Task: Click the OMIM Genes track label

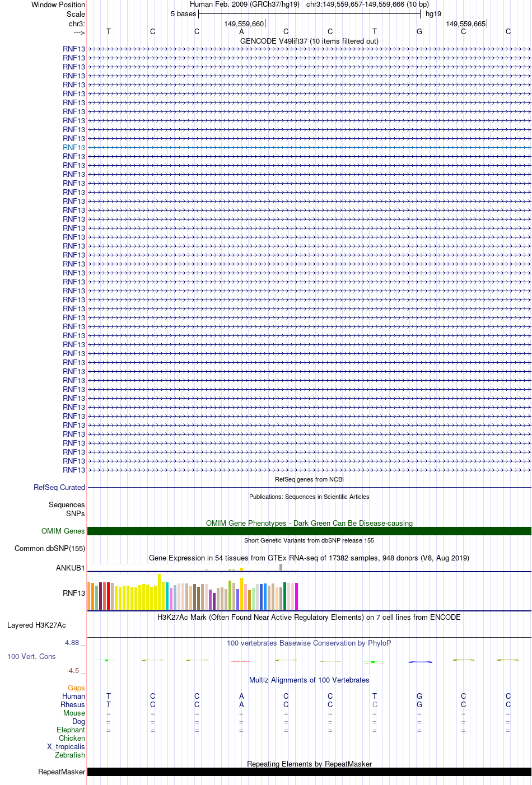Action: pyautogui.click(x=63, y=531)
